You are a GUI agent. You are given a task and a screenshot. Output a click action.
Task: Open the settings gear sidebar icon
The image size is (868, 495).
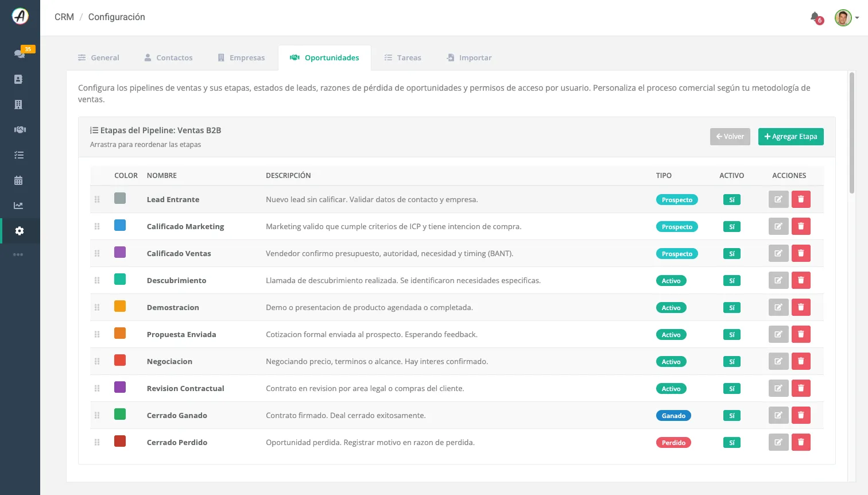point(20,231)
